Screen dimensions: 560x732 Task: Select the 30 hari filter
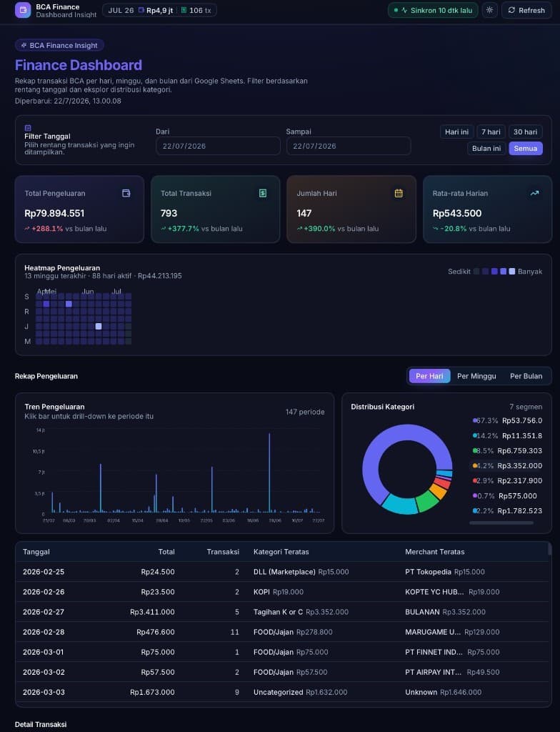526,132
